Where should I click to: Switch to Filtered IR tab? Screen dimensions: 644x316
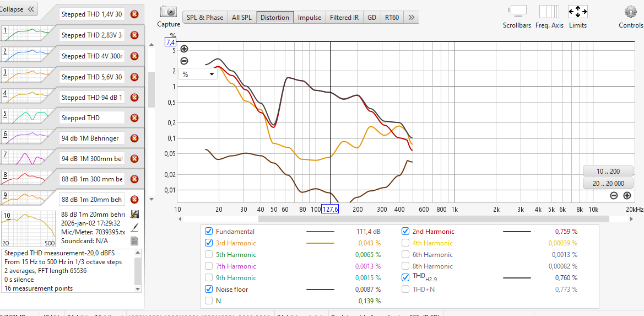point(344,17)
